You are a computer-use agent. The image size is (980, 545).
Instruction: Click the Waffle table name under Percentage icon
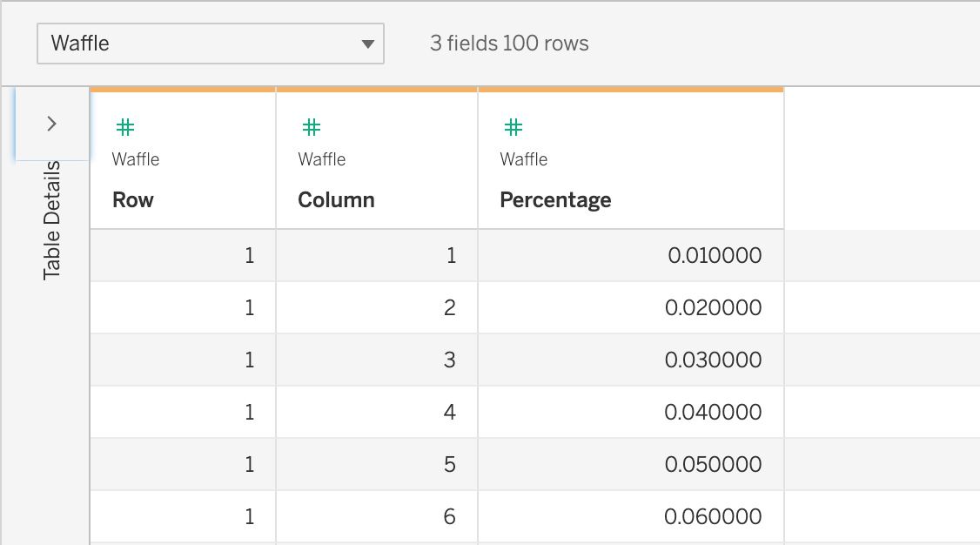pyautogui.click(x=524, y=159)
